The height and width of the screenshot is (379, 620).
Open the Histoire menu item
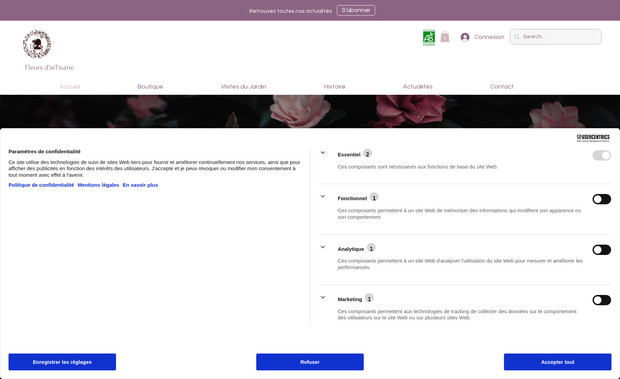(335, 87)
